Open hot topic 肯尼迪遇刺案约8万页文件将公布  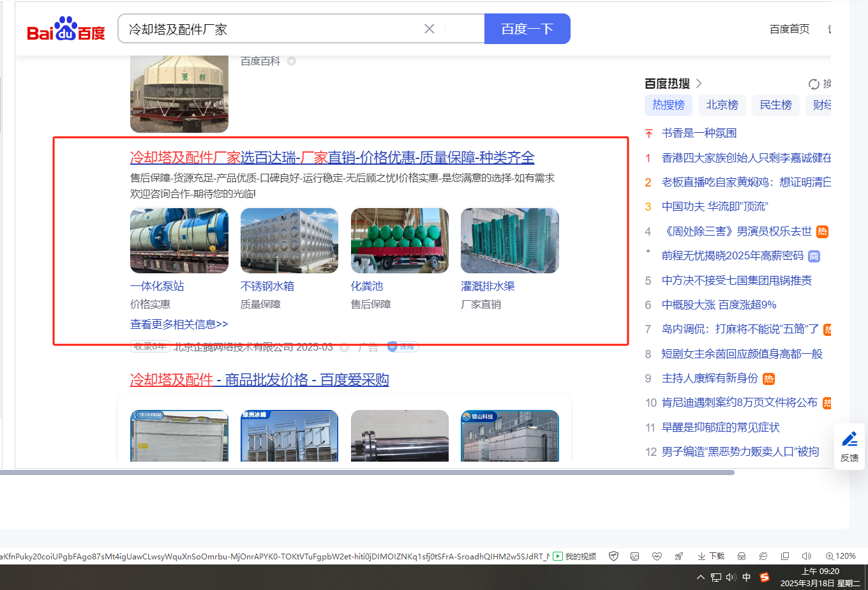(x=740, y=402)
